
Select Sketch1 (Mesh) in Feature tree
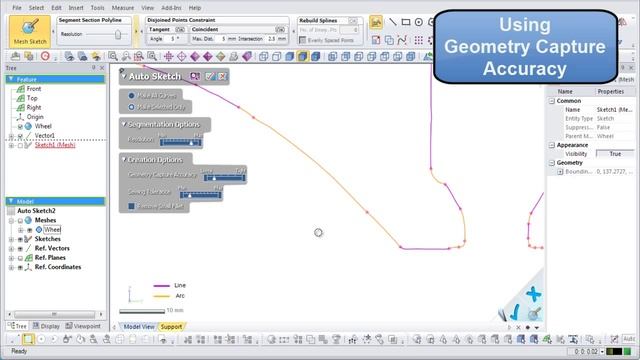point(55,145)
